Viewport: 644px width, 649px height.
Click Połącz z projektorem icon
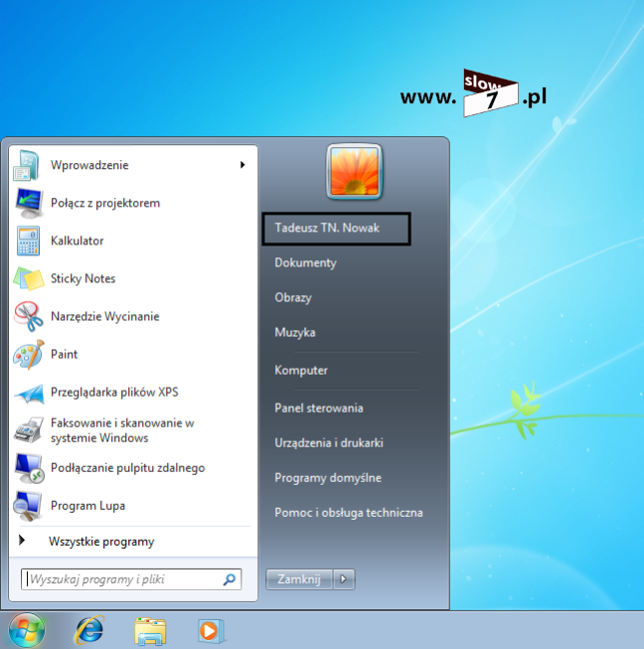pos(28,203)
